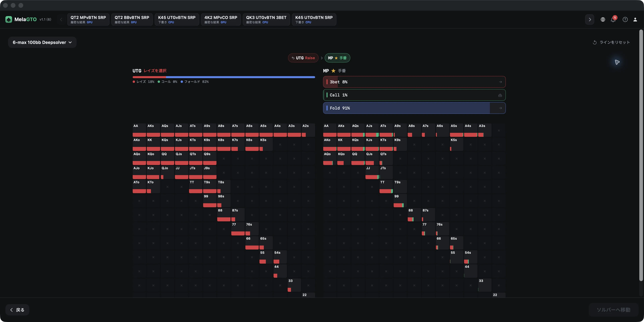The image size is (644, 322).
Task: Select 33 cell in UTG grid
Action: (x=294, y=285)
